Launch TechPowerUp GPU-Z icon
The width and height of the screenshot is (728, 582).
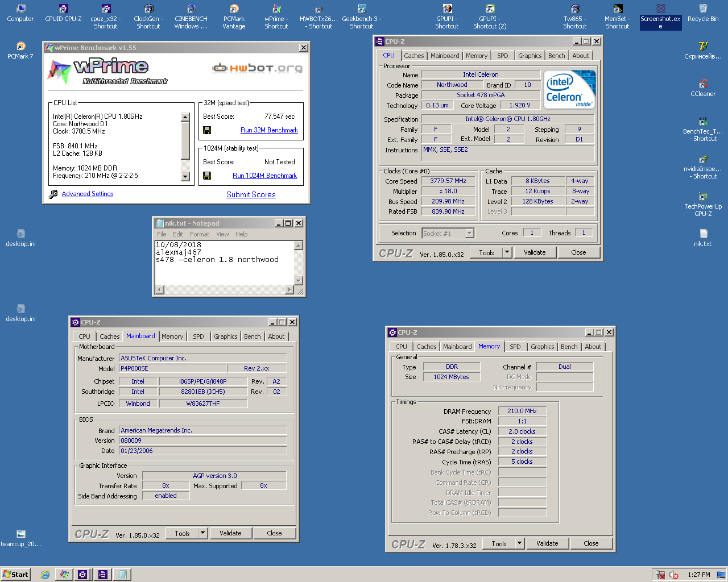tap(703, 204)
